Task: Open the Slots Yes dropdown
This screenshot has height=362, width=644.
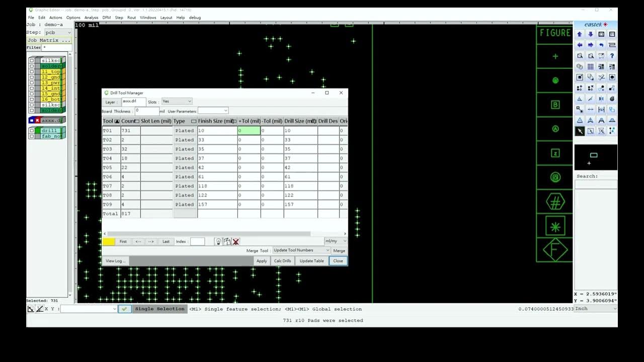Action: 177,101
